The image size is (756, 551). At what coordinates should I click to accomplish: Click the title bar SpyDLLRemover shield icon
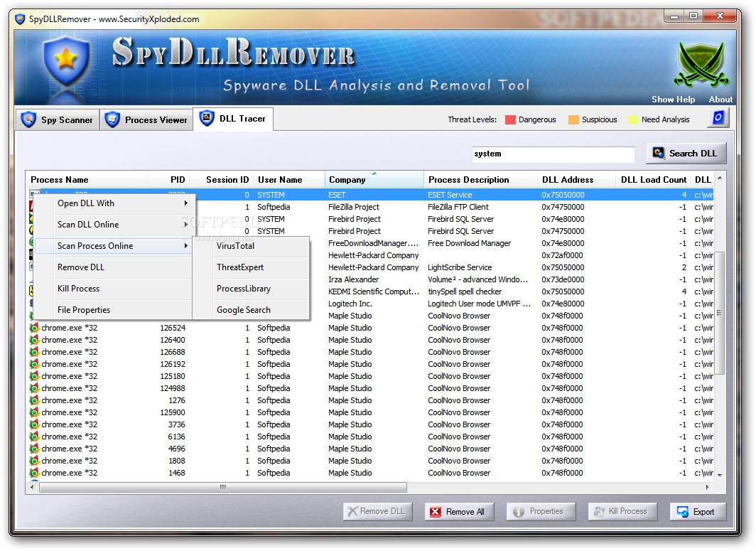(x=20, y=19)
